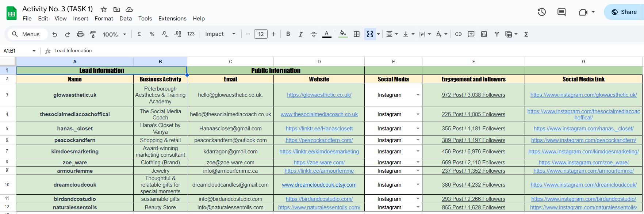Screen dimensions: 644x214
Task: Select the paint format tool
Action: (x=93, y=34)
